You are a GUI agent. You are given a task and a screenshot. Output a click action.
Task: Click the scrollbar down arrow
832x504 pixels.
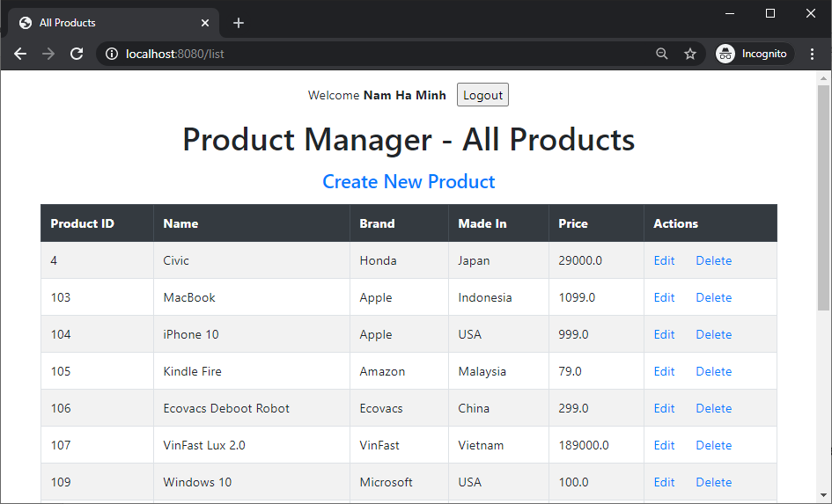tap(823, 495)
